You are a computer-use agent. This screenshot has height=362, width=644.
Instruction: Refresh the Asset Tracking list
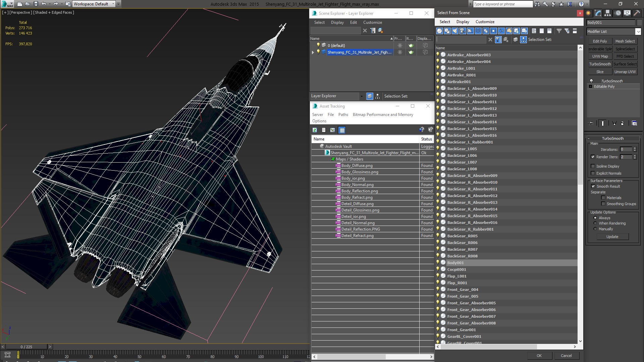pos(315,130)
